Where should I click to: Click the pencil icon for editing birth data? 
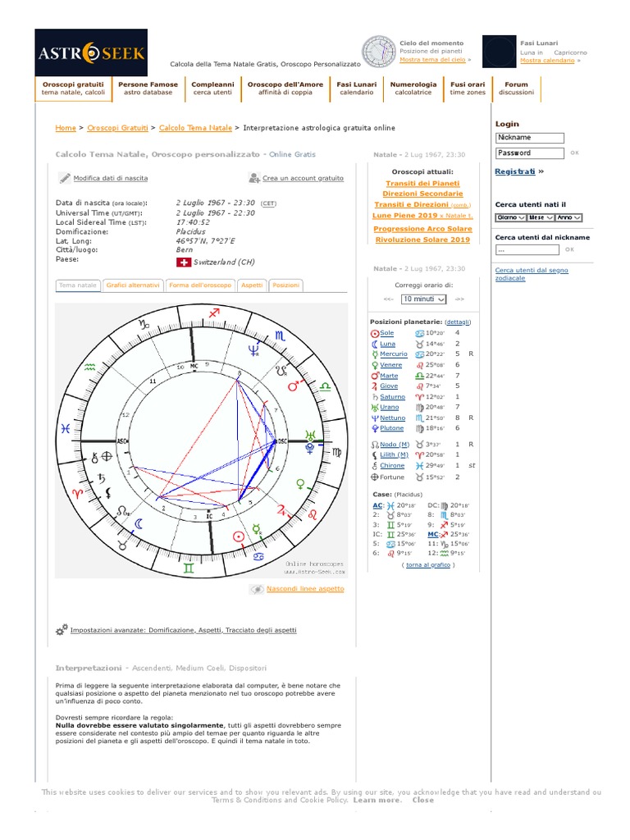(x=65, y=178)
